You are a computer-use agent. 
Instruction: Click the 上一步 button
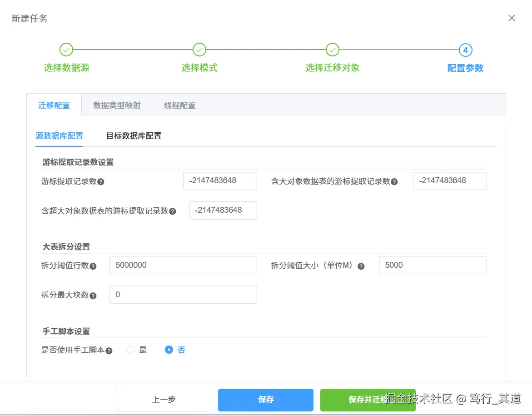(163, 400)
